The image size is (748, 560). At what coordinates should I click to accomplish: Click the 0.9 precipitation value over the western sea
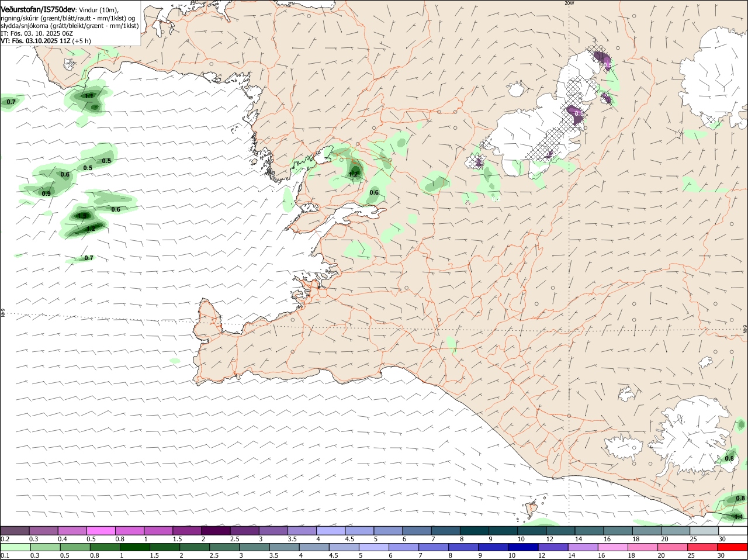tap(46, 193)
